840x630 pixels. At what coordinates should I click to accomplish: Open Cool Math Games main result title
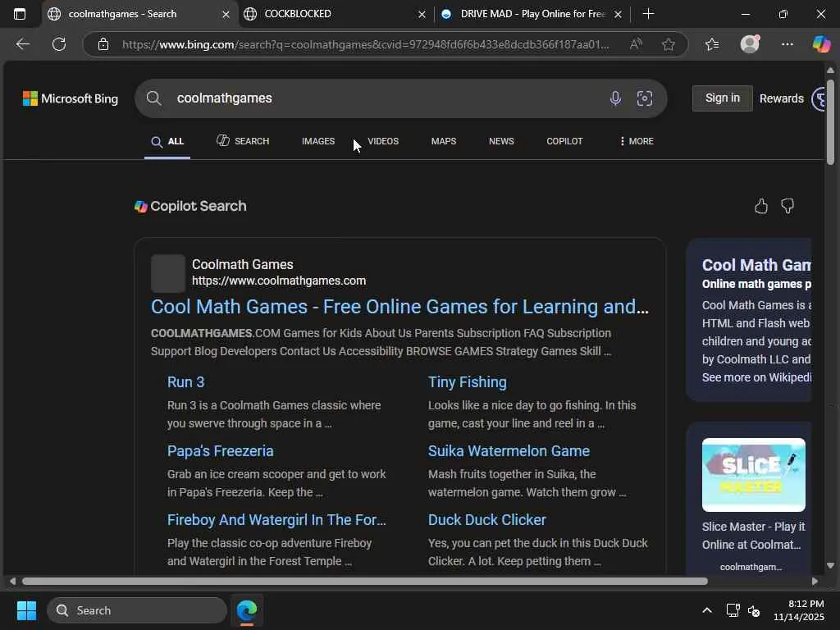[x=399, y=307]
